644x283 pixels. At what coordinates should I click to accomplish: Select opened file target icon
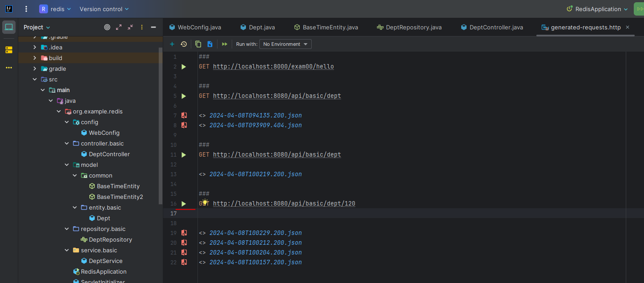pyautogui.click(x=107, y=27)
